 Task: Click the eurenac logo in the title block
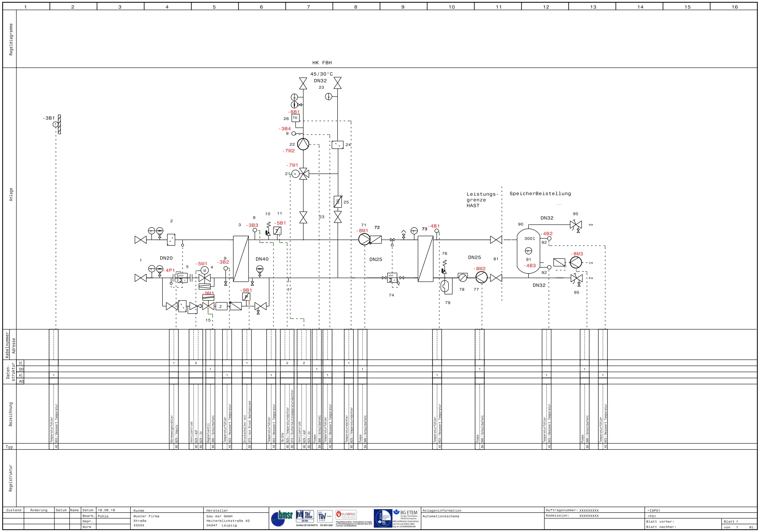coord(346,514)
